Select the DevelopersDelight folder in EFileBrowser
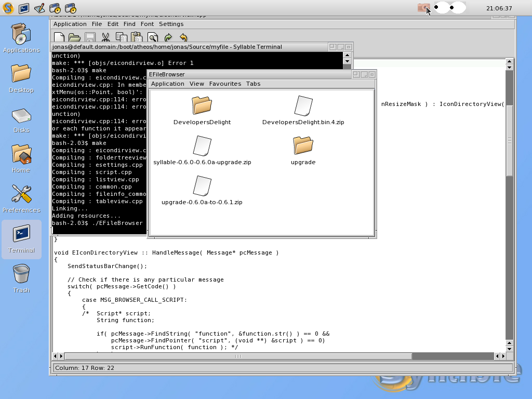532x399 pixels. 202,111
